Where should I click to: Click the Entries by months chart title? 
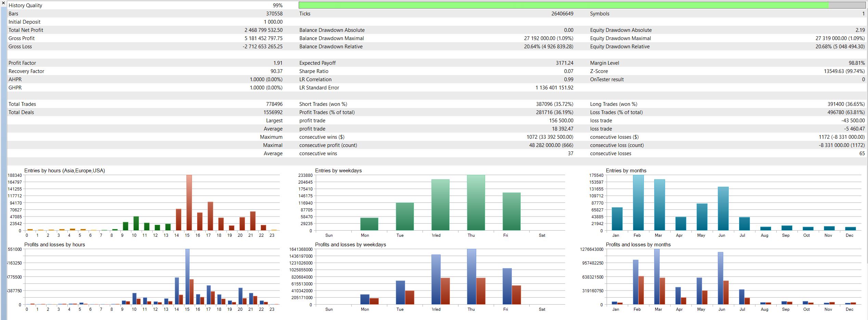626,171
